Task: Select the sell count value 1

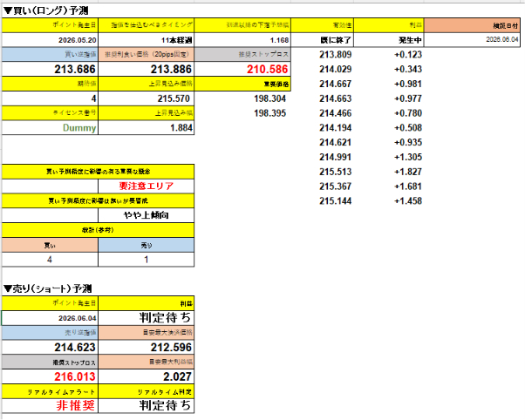Action: click(147, 260)
